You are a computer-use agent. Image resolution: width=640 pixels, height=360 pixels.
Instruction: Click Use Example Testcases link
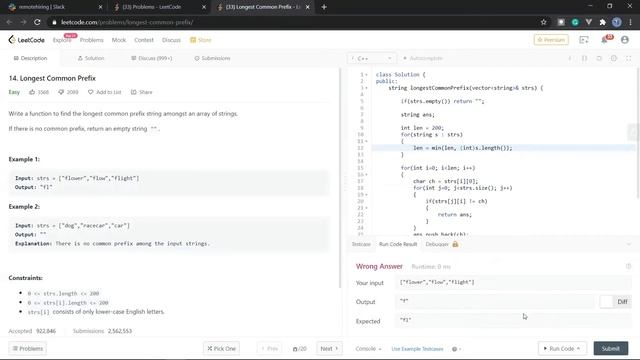417,349
